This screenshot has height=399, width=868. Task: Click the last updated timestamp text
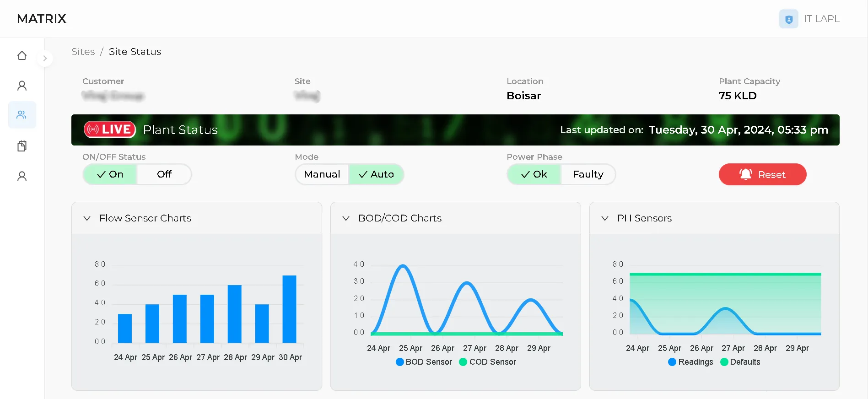tap(739, 130)
